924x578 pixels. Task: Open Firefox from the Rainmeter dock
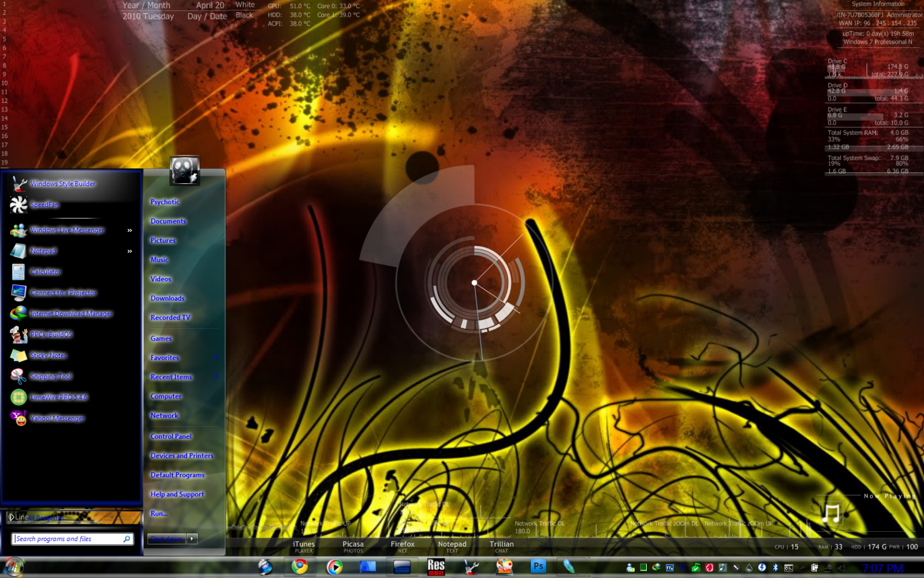403,546
